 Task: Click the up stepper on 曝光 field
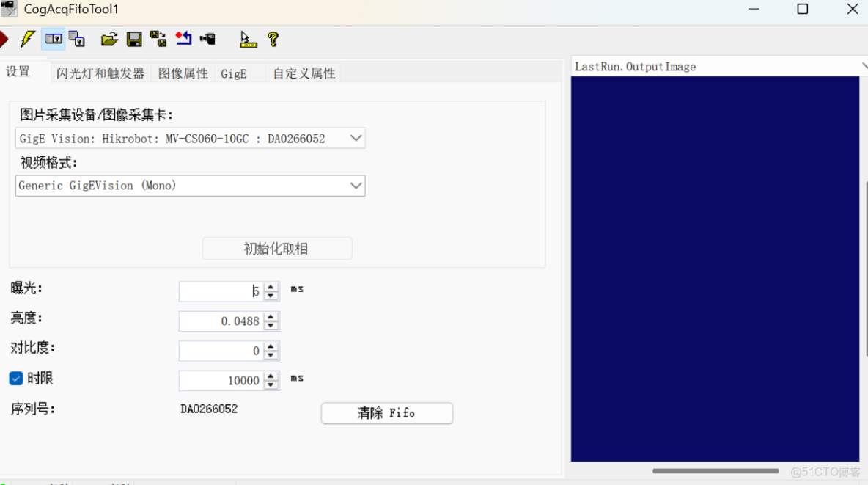[x=271, y=287]
